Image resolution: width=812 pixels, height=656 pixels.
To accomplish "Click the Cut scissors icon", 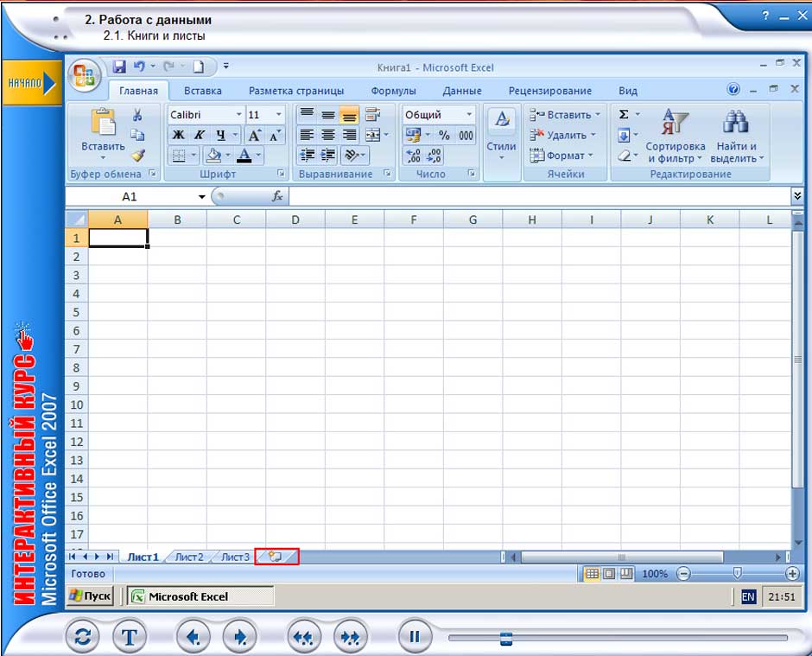I will click(137, 115).
